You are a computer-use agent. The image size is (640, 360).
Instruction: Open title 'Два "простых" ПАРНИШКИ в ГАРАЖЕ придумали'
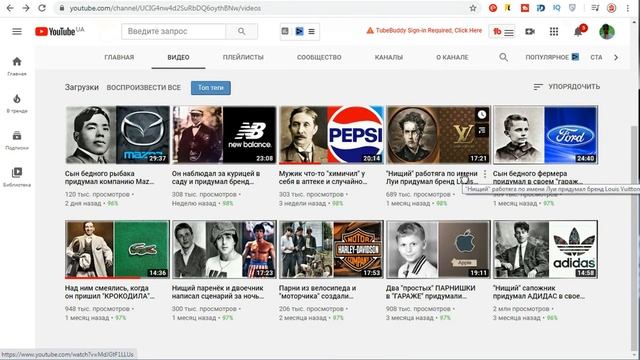click(431, 292)
